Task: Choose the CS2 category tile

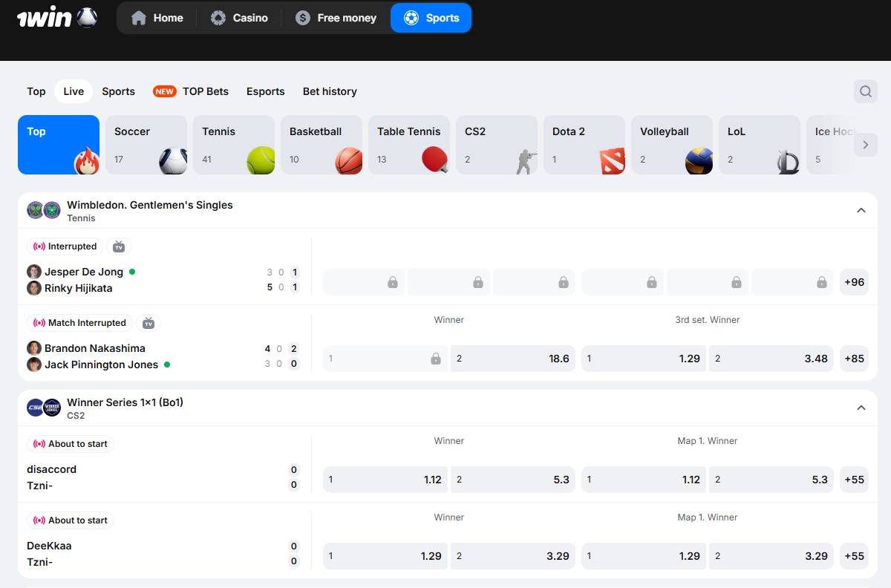Action: coord(497,145)
